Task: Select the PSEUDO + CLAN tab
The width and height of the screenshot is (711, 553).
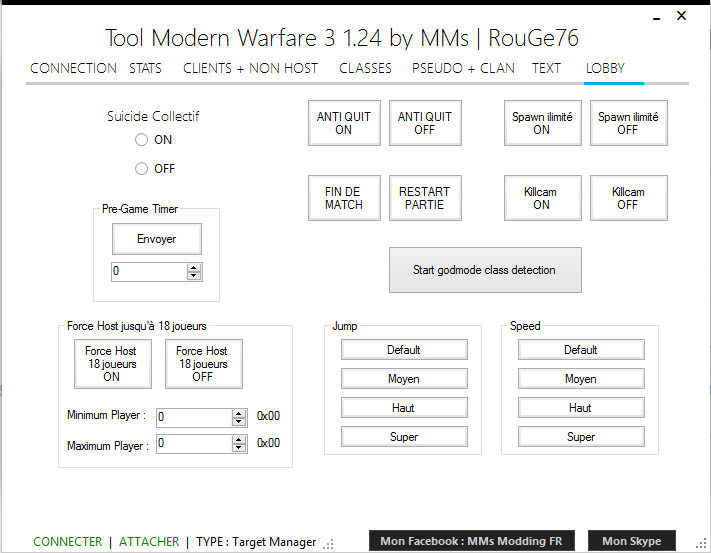Action: click(463, 68)
